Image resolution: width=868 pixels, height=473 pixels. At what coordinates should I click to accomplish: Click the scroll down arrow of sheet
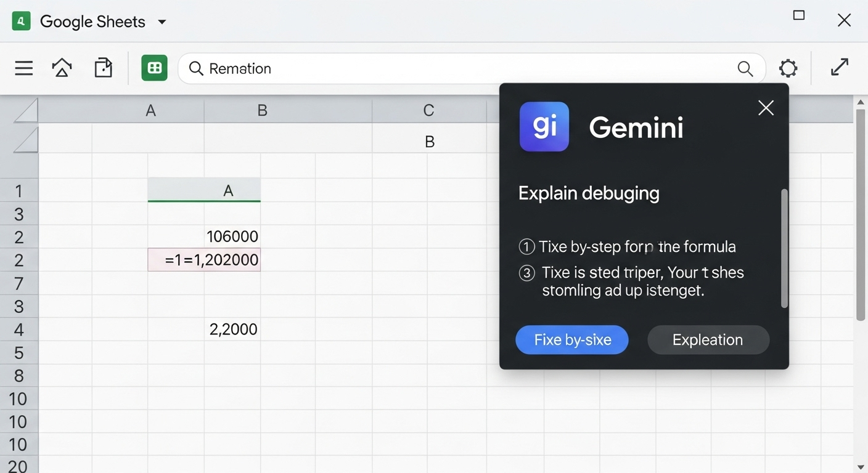click(861, 467)
